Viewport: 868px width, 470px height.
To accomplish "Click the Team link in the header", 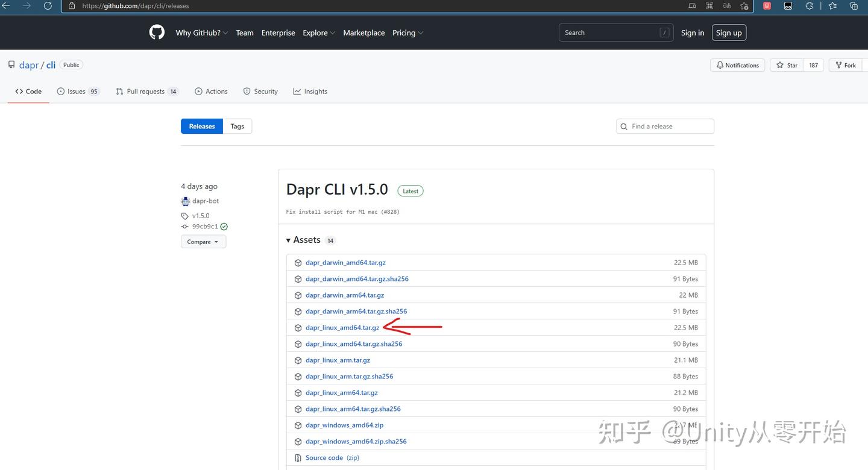I will 245,33.
